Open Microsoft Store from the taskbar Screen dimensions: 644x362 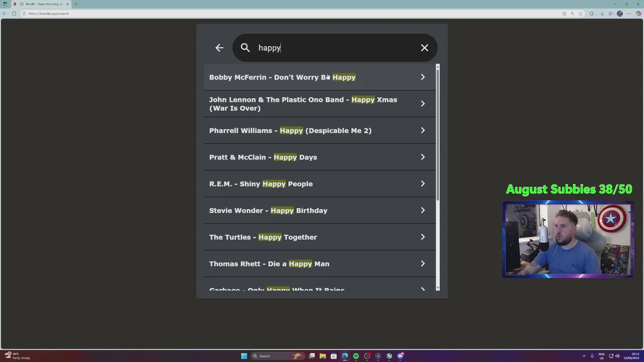(x=334, y=356)
